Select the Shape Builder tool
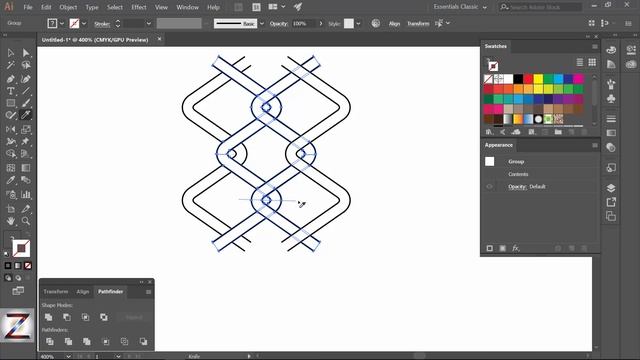Image resolution: width=640 pixels, height=360 pixels. [11, 154]
